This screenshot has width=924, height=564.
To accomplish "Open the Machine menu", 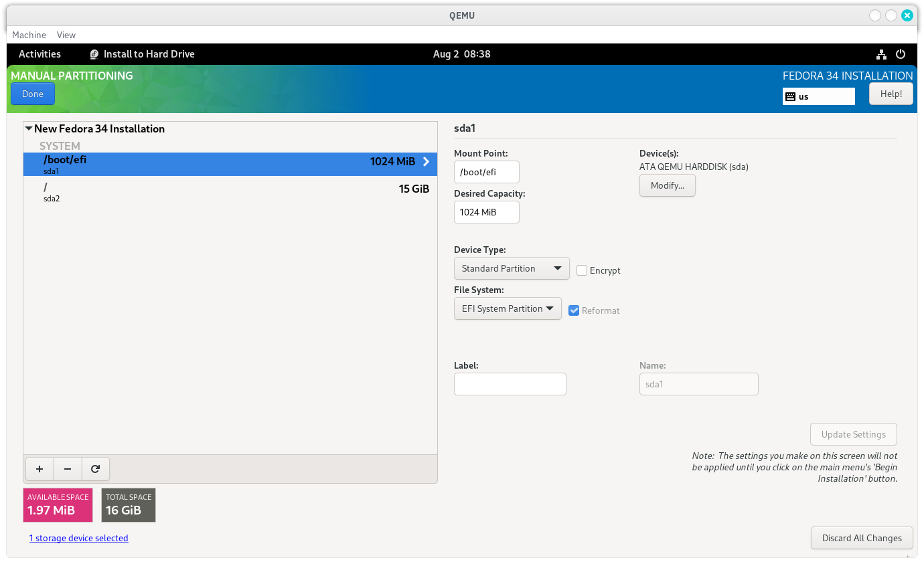I will (x=29, y=35).
